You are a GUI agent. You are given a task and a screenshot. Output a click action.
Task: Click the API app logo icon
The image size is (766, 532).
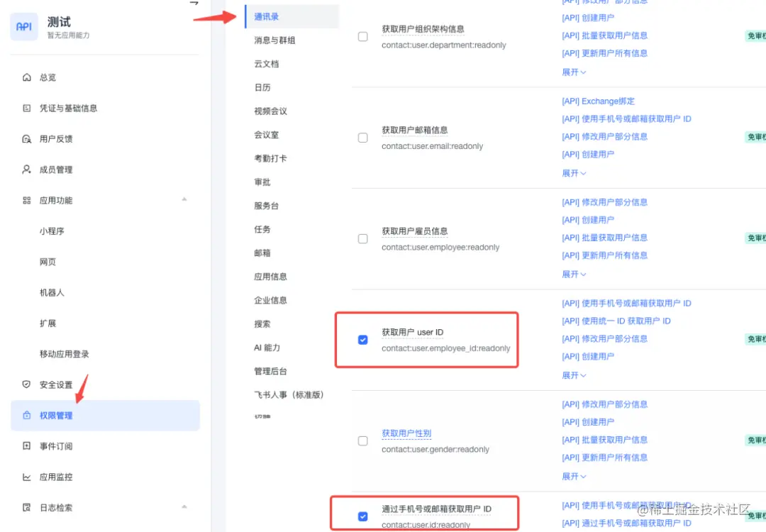(24, 26)
